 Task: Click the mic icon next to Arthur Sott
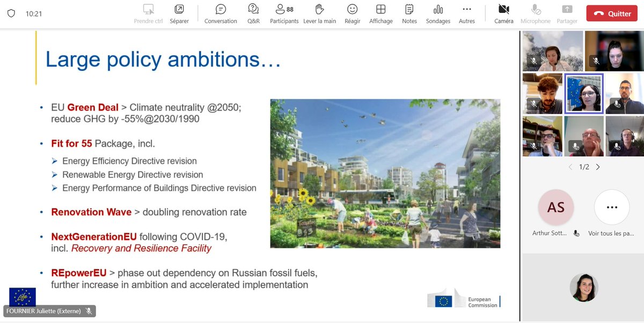[576, 233]
